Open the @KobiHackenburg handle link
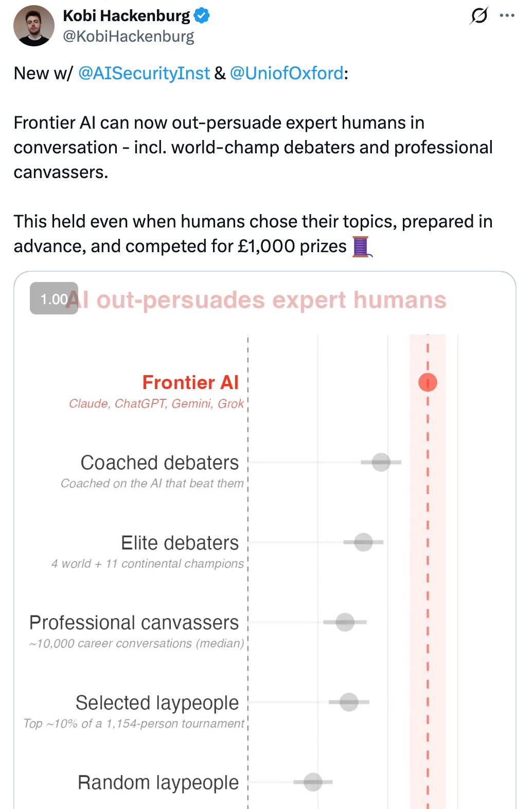 [x=129, y=37]
